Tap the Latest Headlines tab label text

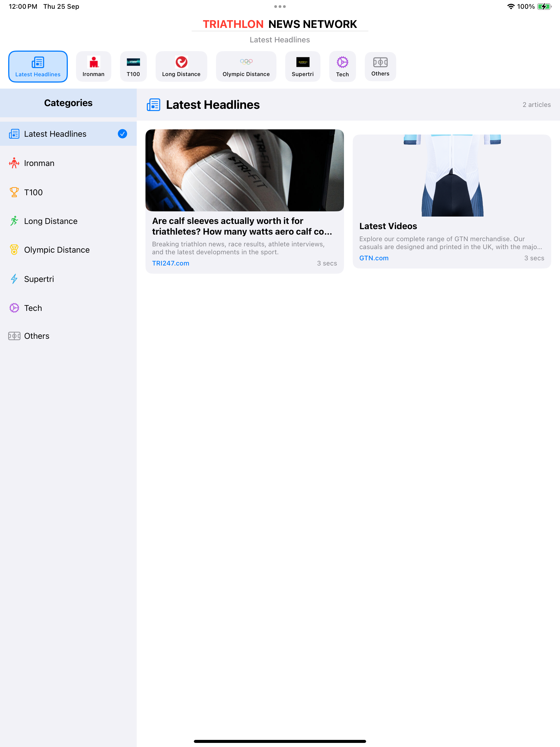point(38,75)
